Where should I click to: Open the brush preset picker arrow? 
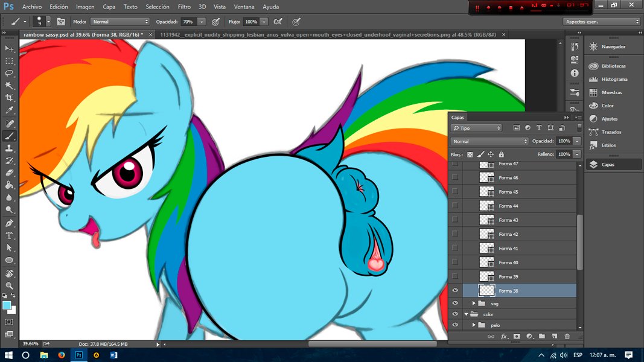point(48,22)
